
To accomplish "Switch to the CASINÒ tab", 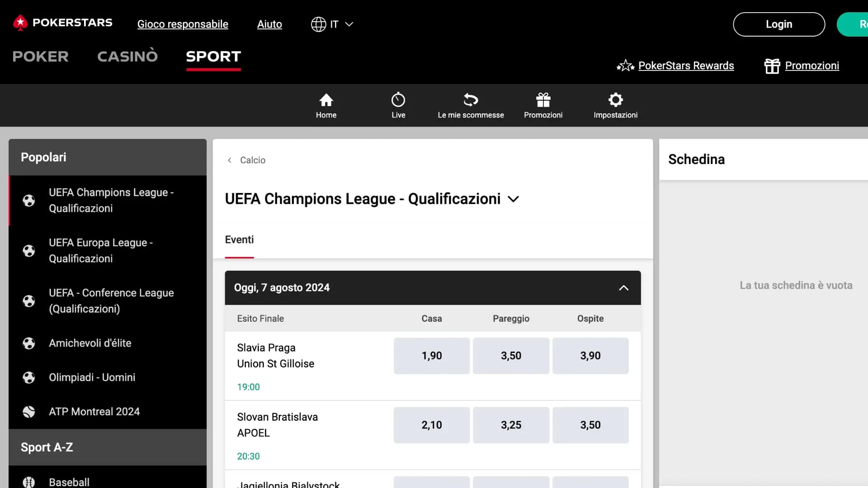I will coord(127,56).
